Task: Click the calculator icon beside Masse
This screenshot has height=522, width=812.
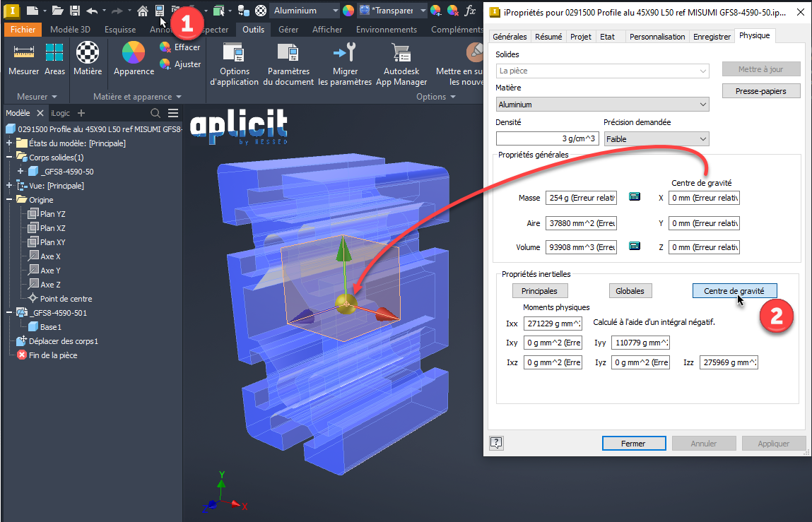Action: pyautogui.click(x=634, y=197)
